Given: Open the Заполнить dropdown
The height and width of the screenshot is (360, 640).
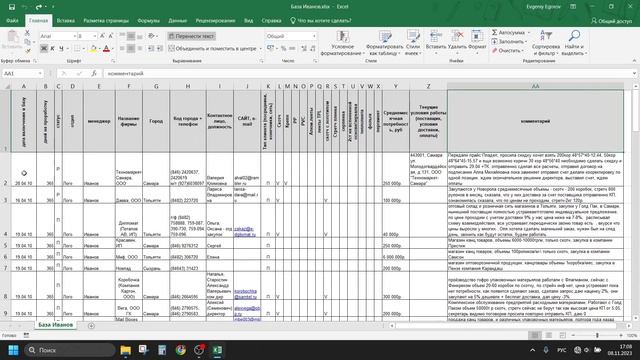Looking at the screenshot, I should 509,42.
